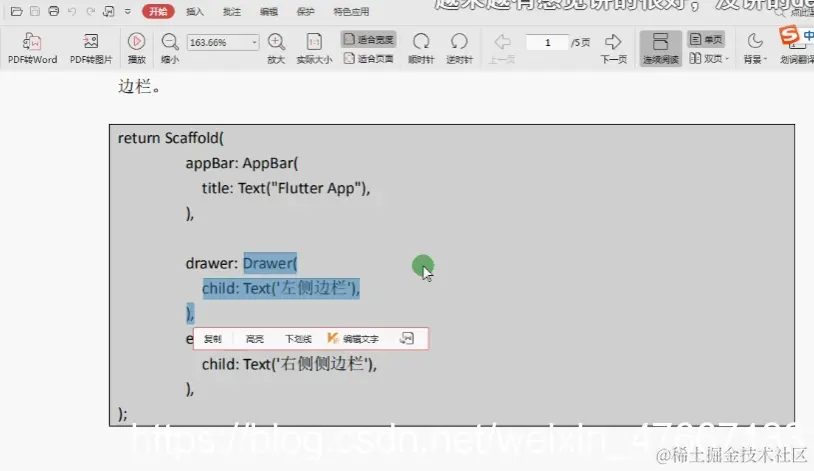
Task: Click the redo arrow icon
Action: coord(90,11)
